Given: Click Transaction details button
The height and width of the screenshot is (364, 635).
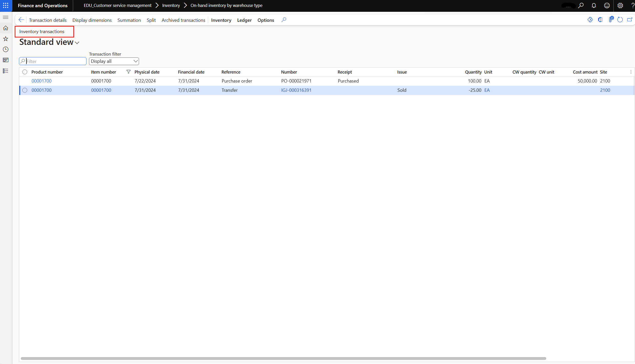Looking at the screenshot, I should coord(48,20).
